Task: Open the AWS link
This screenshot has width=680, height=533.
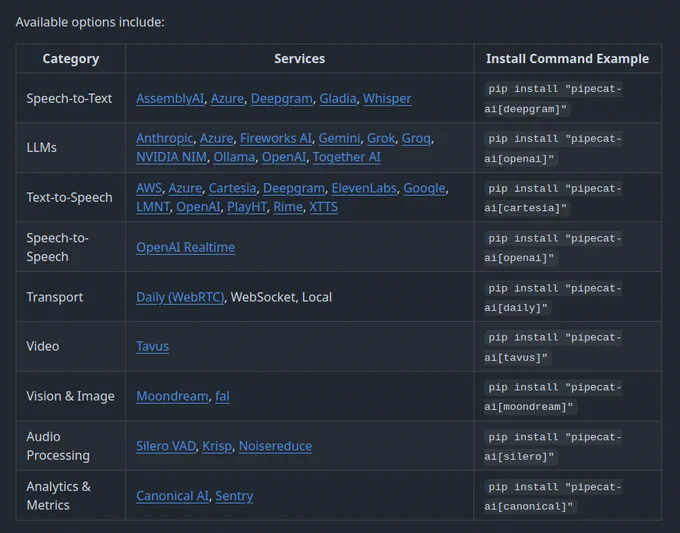Action: point(149,188)
